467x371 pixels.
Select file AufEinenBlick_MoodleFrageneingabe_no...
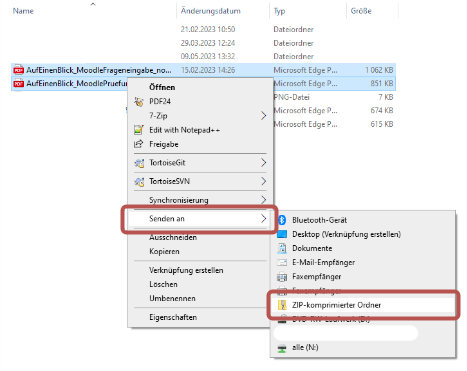[x=99, y=70]
